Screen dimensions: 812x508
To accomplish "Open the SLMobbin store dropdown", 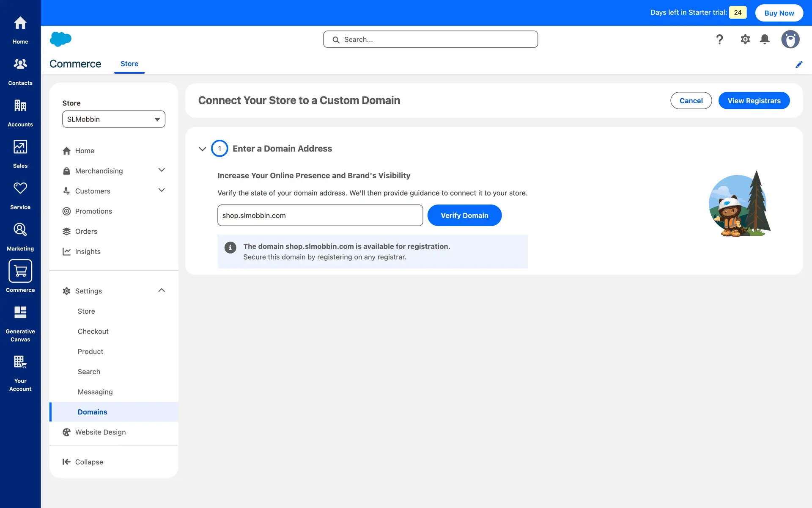I will 113,119.
